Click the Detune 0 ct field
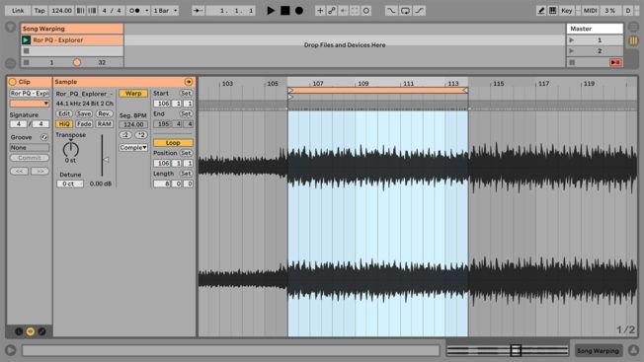The height and width of the screenshot is (362, 644). [x=70, y=183]
